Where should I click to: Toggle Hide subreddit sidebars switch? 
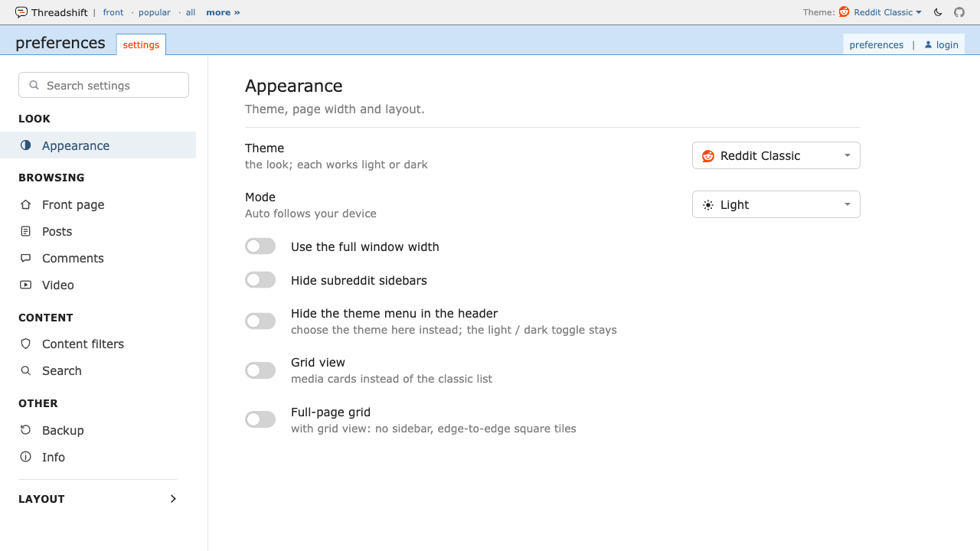click(260, 280)
